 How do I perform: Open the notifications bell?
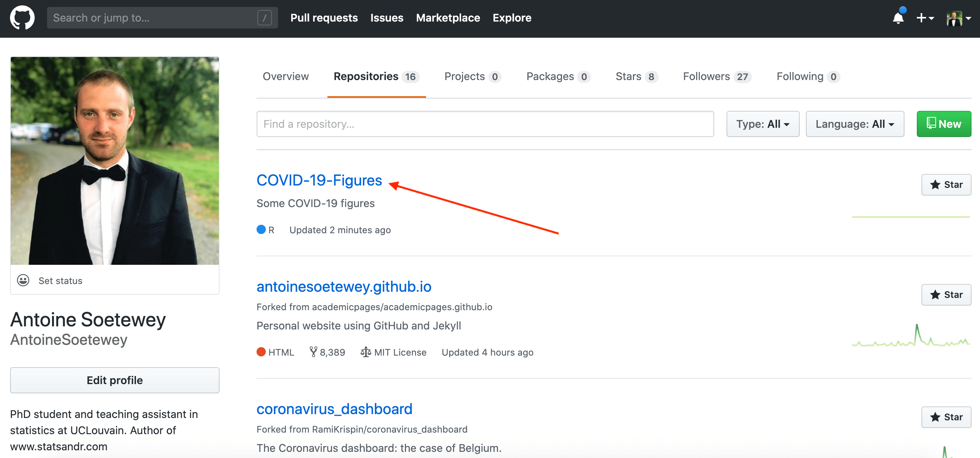click(898, 18)
